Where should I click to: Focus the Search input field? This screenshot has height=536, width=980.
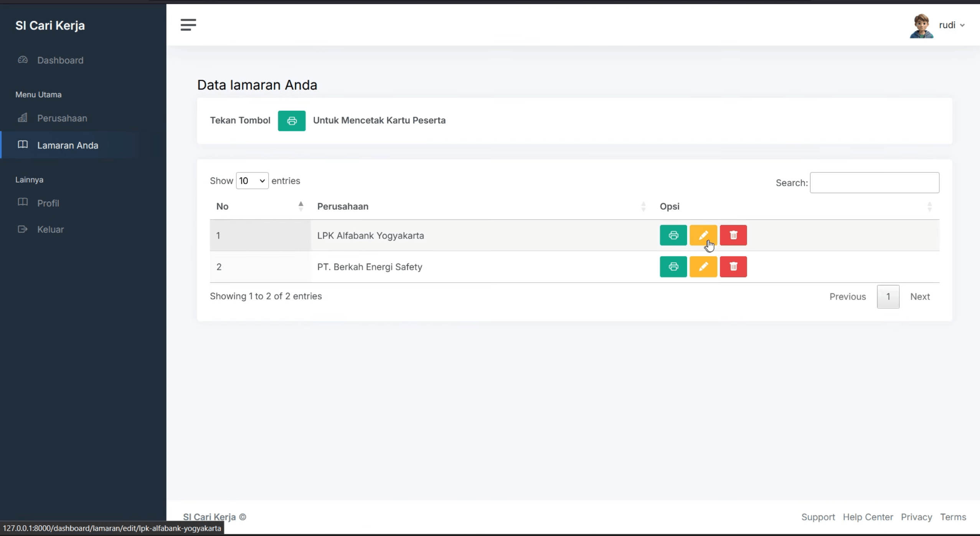[874, 183]
